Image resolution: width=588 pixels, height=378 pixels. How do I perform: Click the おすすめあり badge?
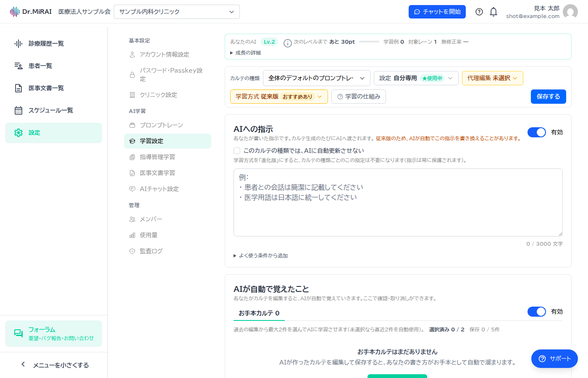coord(298,97)
